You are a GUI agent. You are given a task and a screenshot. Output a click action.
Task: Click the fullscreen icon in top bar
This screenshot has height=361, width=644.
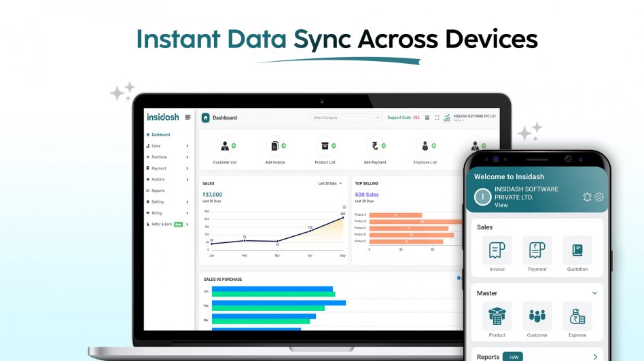coord(437,118)
